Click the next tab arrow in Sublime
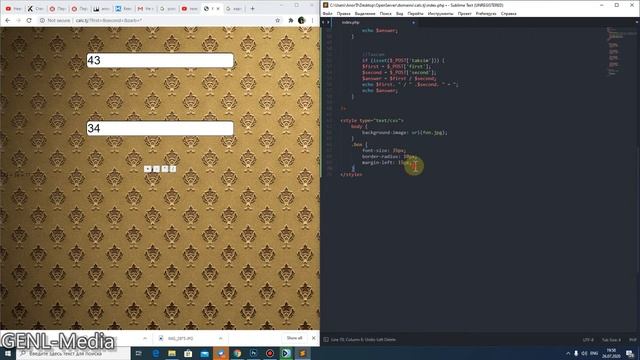The width and height of the screenshot is (640, 360). (x=328, y=22)
